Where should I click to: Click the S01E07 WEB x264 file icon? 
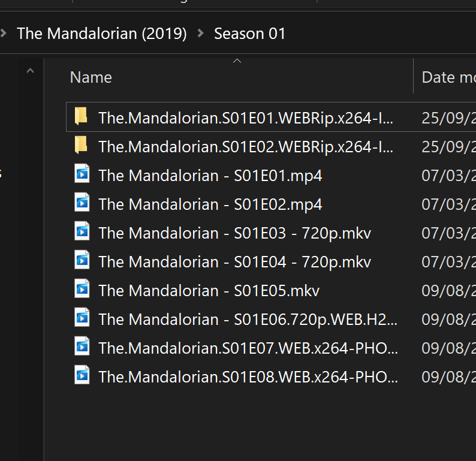tap(82, 346)
